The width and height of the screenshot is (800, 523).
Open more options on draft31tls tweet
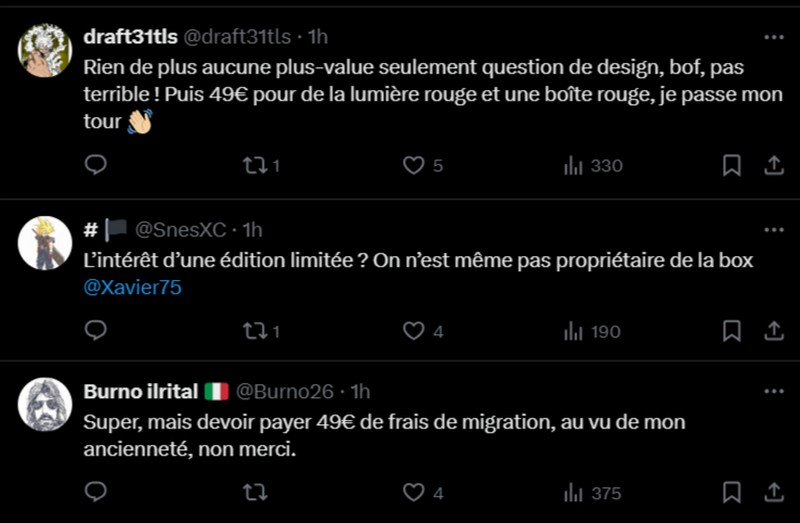point(773,37)
